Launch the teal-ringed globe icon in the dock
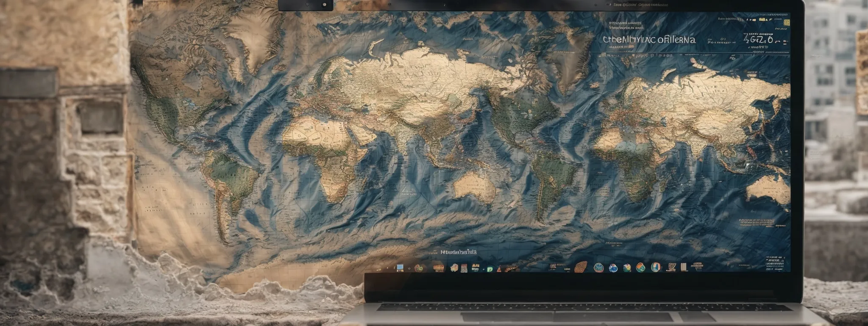The width and height of the screenshot is (868, 326). [598, 267]
